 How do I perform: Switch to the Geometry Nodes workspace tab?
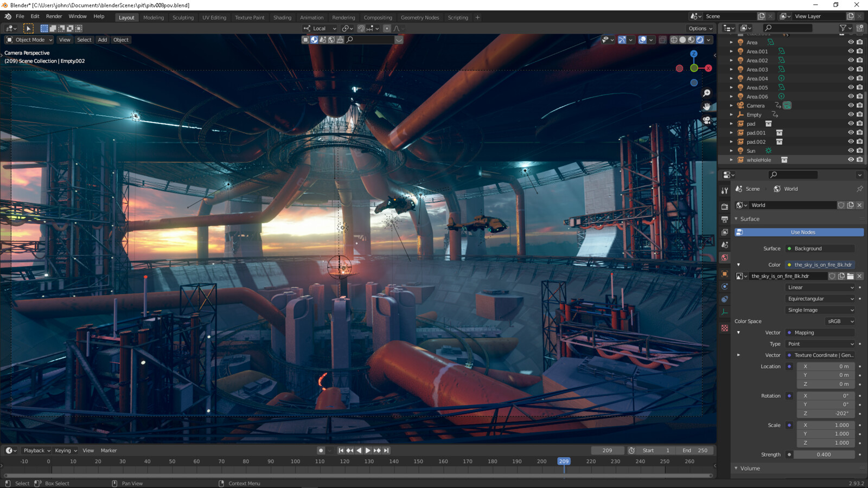pyautogui.click(x=420, y=17)
